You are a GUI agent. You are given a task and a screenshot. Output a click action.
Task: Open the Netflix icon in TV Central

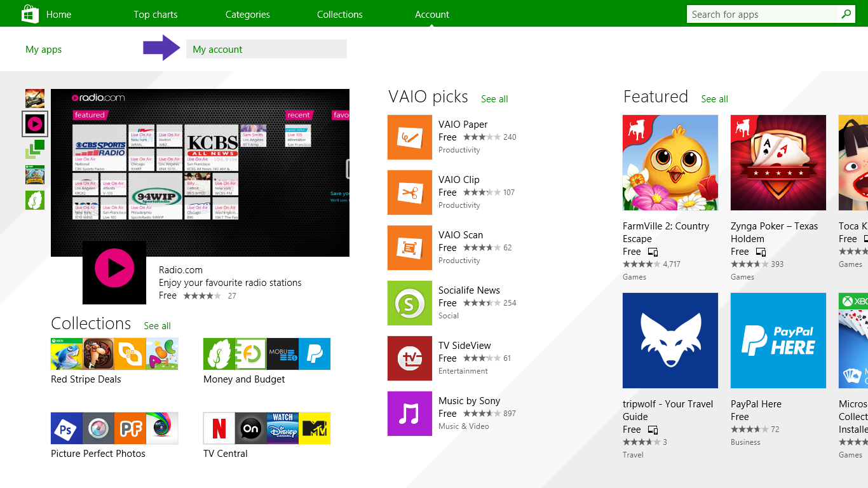[x=219, y=428]
